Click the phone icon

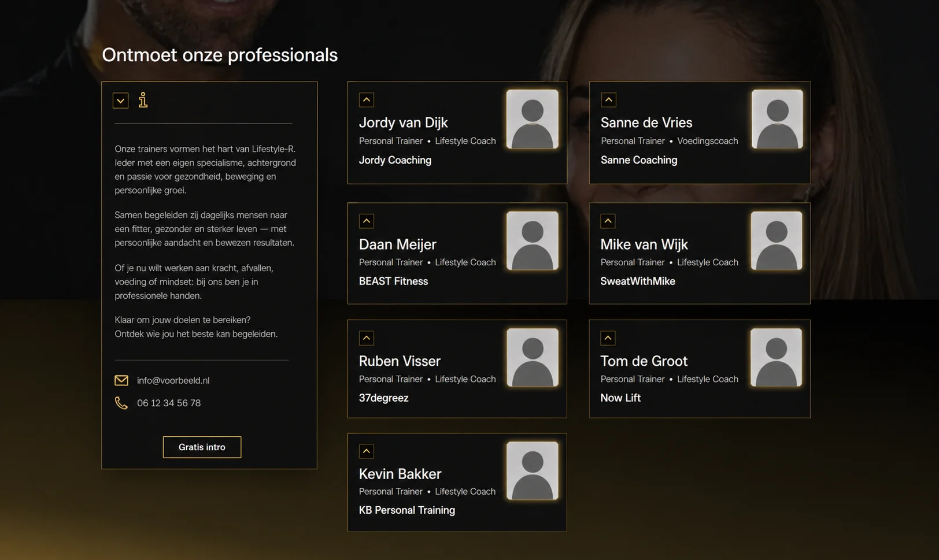(x=121, y=403)
